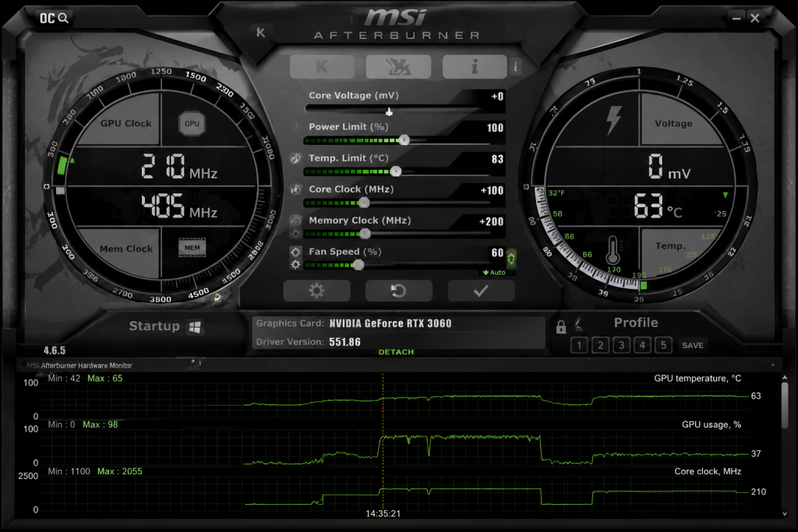798x532 pixels.
Task: Click the Core Clock curve editor icon
Action: click(295, 190)
